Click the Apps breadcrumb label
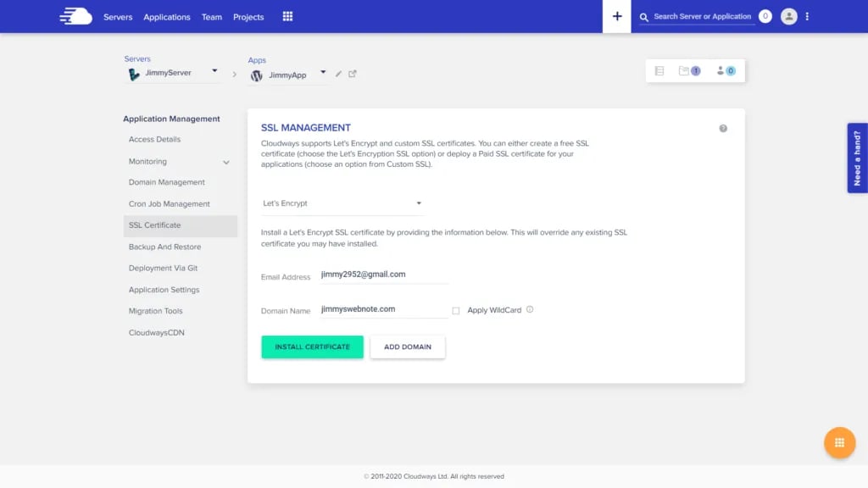The width and height of the screenshot is (868, 488). pos(257,60)
